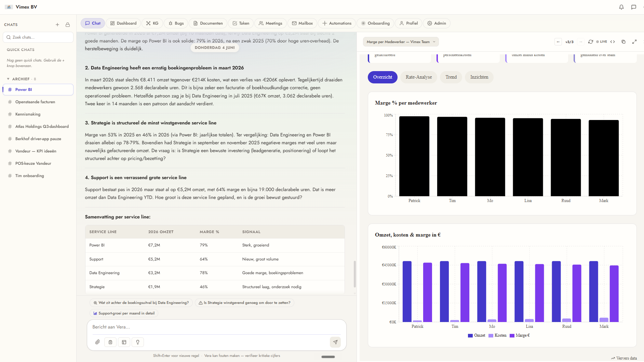Click the lock icon next to Chats
The width and height of the screenshot is (644, 362).
(x=68, y=25)
